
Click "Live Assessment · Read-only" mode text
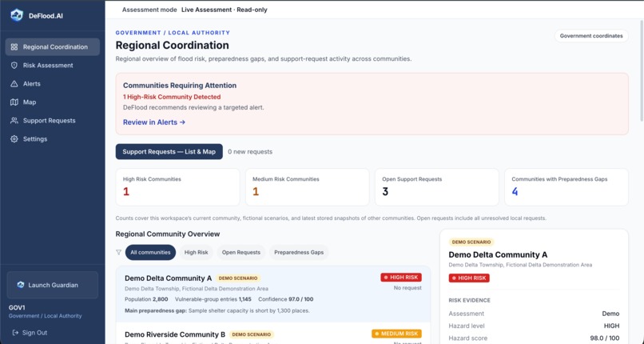pos(225,10)
